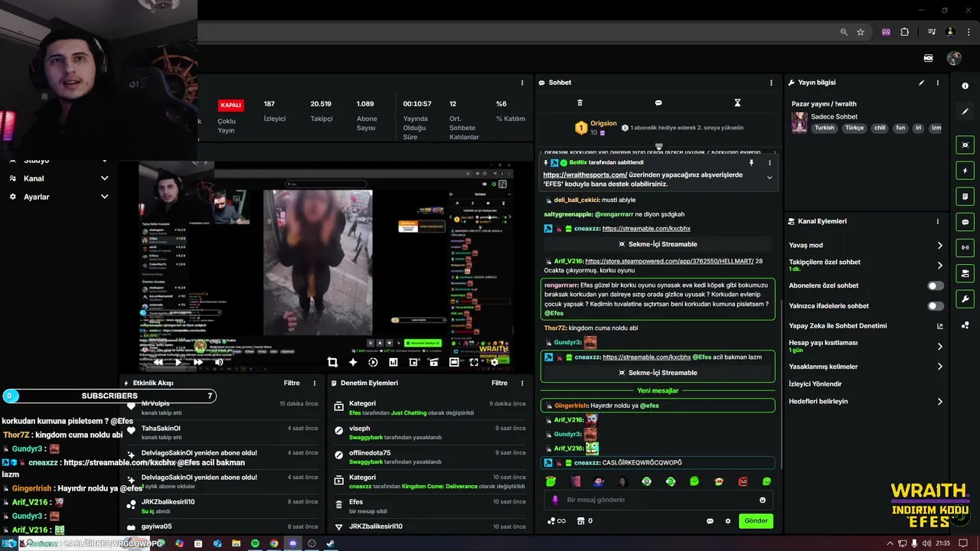980x551 pixels.
Task: Click the purple microphone icon in message box
Action: click(556, 500)
